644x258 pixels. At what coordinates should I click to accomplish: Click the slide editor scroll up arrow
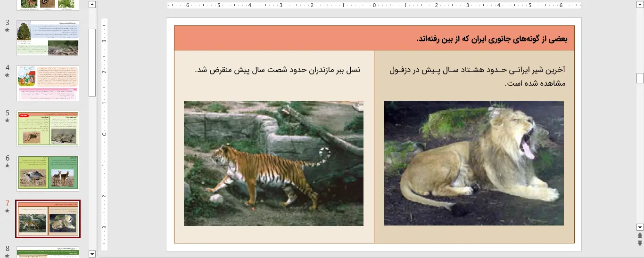pyautogui.click(x=640, y=4)
